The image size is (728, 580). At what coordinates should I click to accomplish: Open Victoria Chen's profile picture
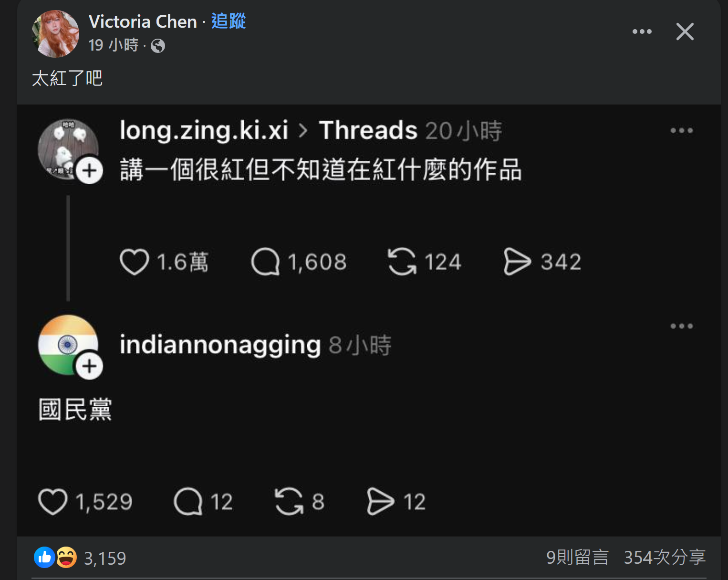(55, 33)
